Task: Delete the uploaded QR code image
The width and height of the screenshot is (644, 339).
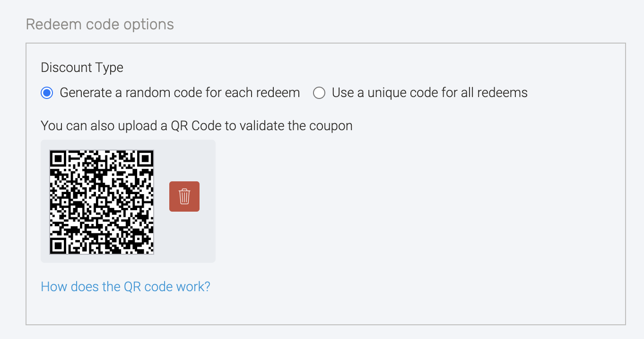Action: pos(184,196)
